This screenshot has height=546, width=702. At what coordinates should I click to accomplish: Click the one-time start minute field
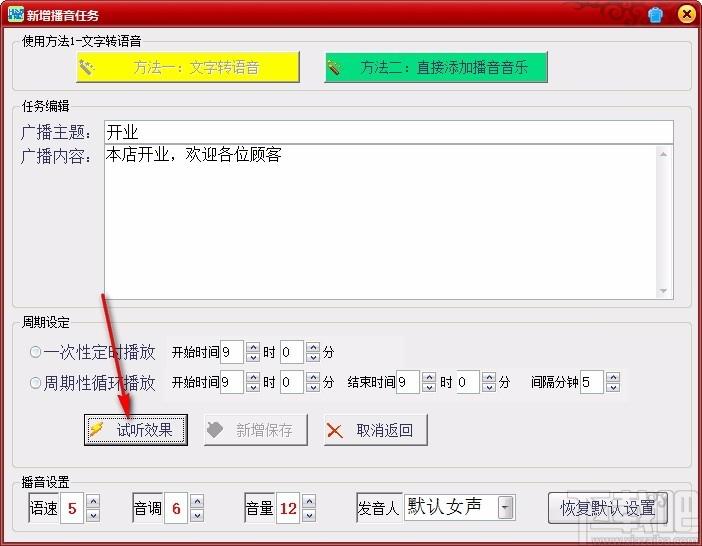292,352
